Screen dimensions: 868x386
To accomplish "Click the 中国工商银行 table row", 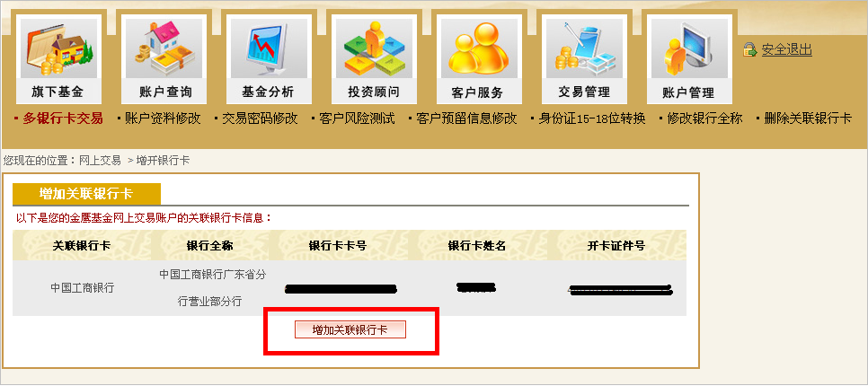I will [350, 288].
